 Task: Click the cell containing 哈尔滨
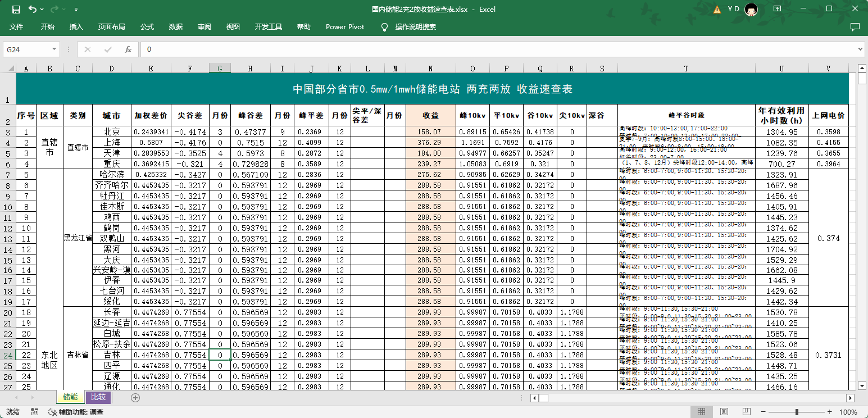[x=111, y=175]
